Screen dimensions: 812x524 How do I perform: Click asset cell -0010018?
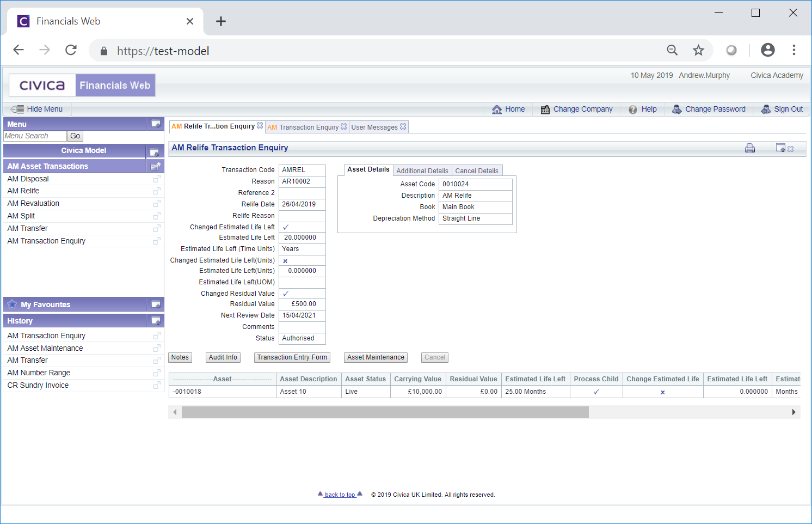tap(223, 392)
